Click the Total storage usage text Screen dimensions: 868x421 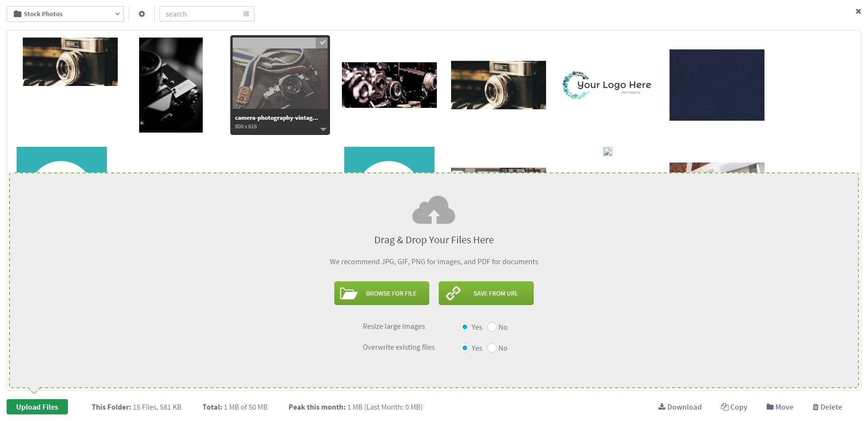click(x=235, y=407)
